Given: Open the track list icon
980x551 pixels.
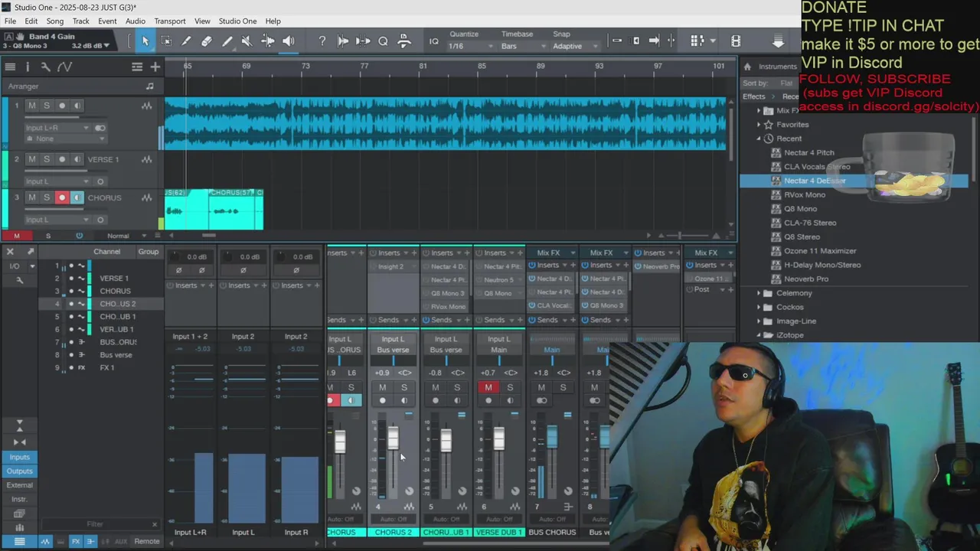Looking at the screenshot, I should pyautogui.click(x=10, y=67).
